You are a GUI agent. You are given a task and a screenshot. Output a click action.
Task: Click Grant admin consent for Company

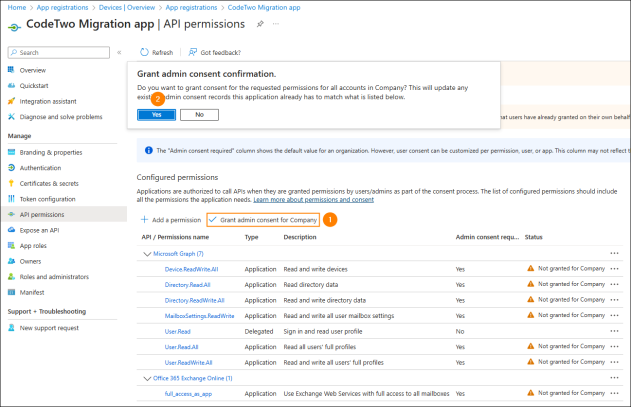(x=263, y=220)
